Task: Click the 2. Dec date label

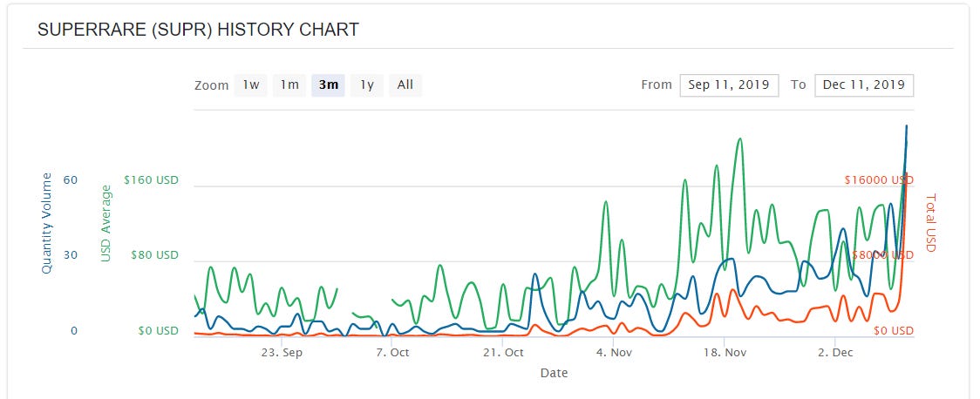Action: (835, 353)
